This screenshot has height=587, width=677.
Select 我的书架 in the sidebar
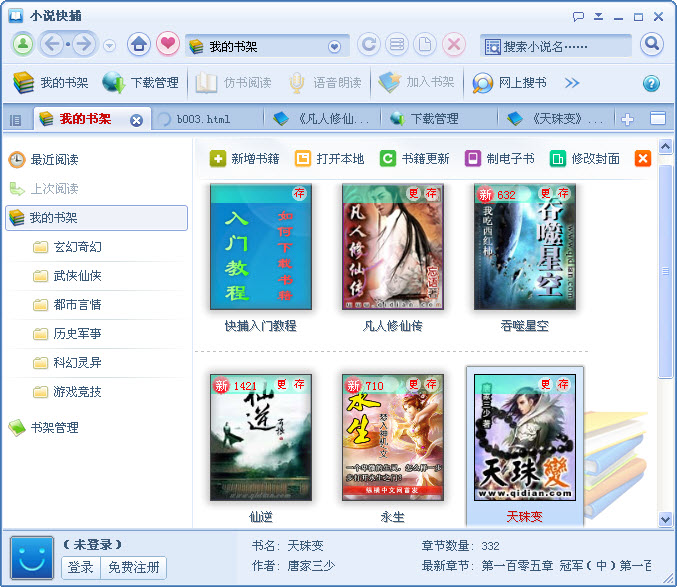(97, 218)
